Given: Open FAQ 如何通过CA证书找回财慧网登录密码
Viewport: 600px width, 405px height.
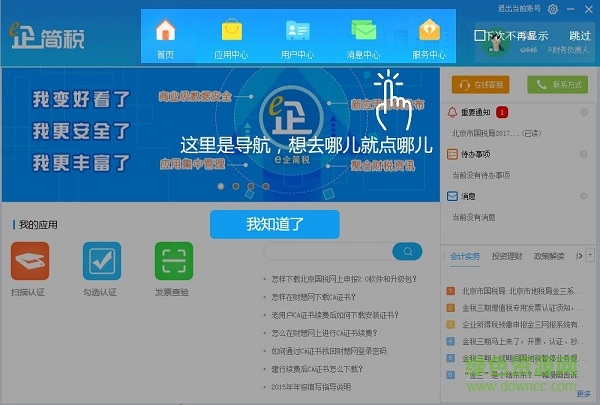Looking at the screenshot, I should tap(329, 351).
